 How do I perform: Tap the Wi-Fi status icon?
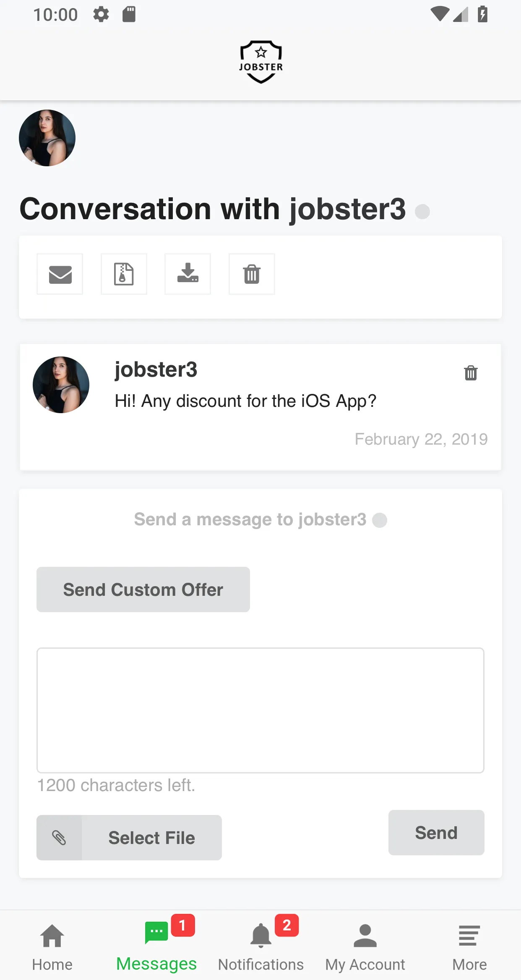click(440, 14)
